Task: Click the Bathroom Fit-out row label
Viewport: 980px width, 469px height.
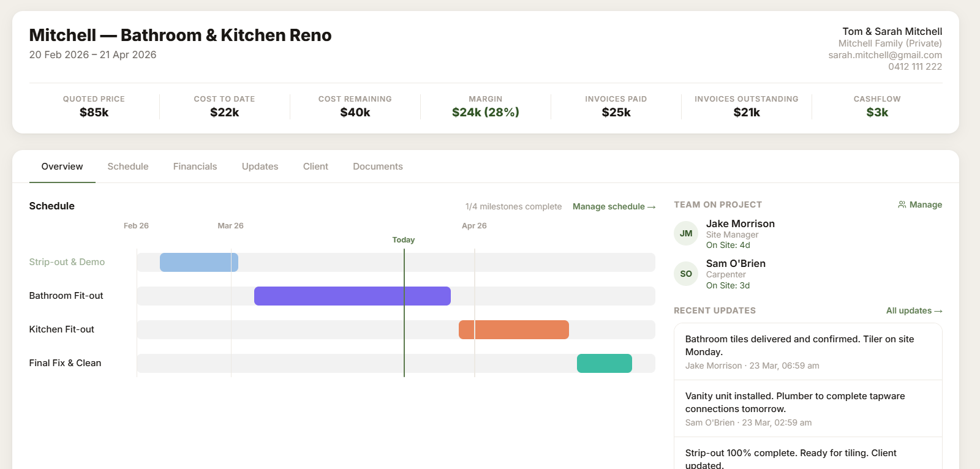Action: (66, 296)
